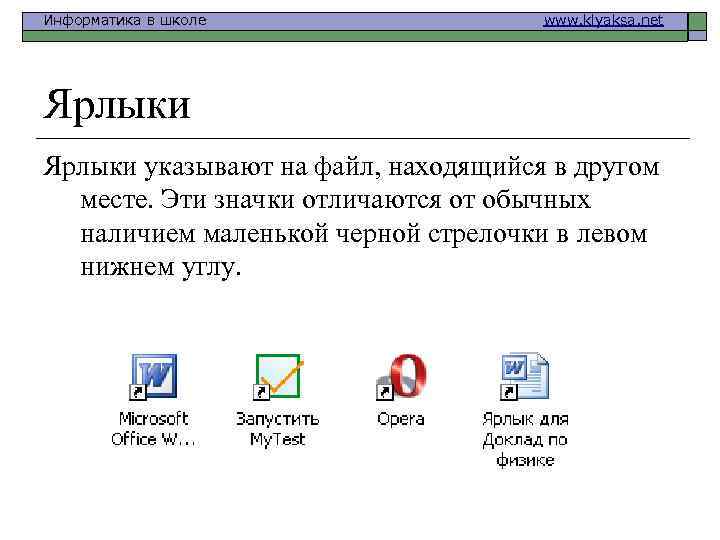The image size is (720, 540).
Task: Click the 'Microsoft Office W...' icon label
Action: tap(153, 429)
